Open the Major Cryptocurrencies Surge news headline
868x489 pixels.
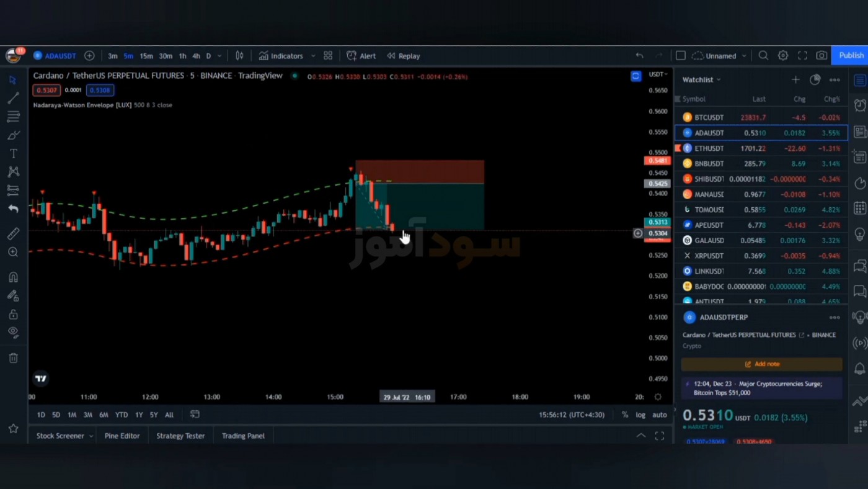pyautogui.click(x=762, y=388)
